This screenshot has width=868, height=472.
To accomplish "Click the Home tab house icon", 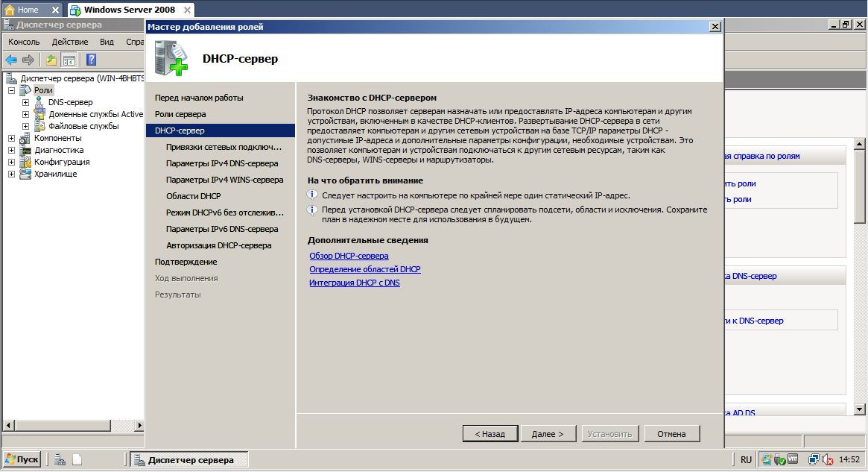I will point(10,10).
